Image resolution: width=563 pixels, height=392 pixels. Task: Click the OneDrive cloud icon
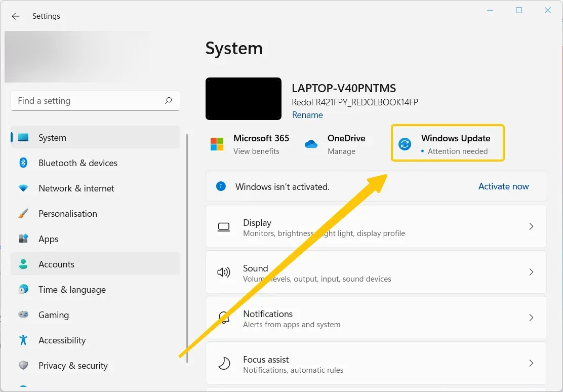tap(311, 144)
